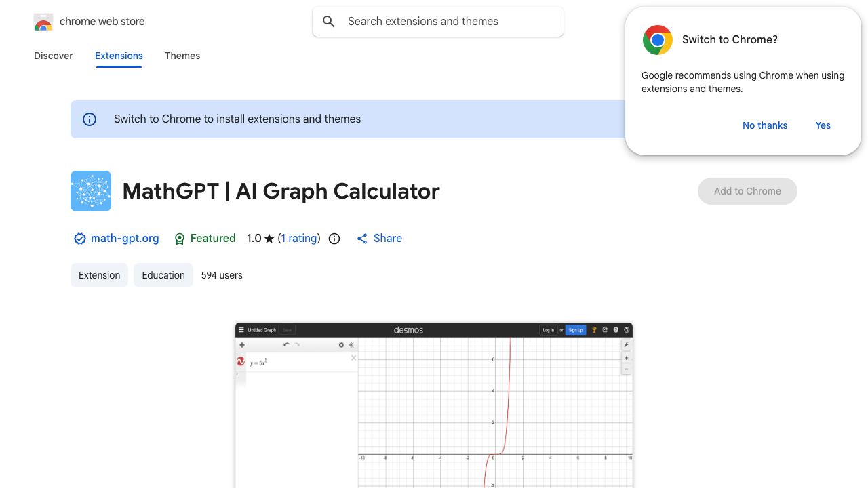Open the 1 rating link
The width and height of the screenshot is (868, 488).
(x=299, y=238)
